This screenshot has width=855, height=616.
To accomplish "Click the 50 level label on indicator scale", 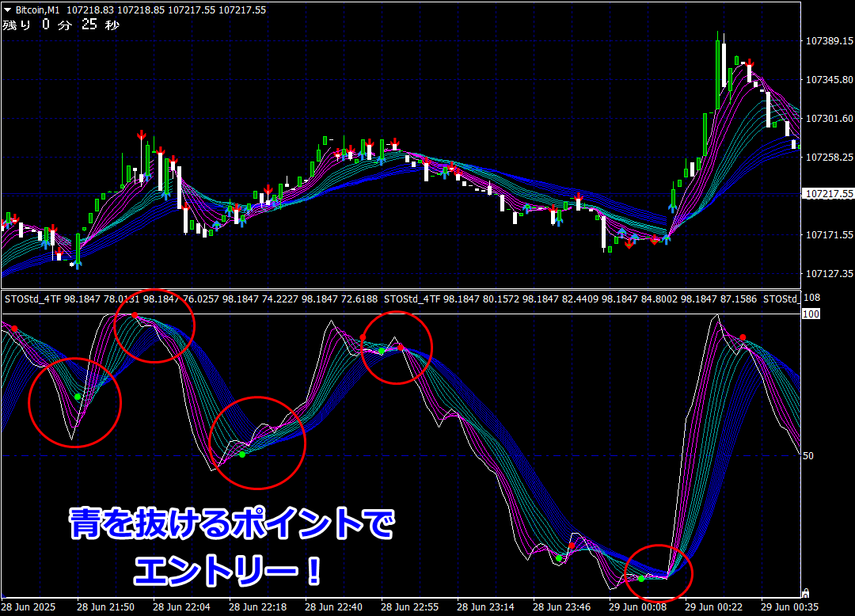I will point(808,456).
